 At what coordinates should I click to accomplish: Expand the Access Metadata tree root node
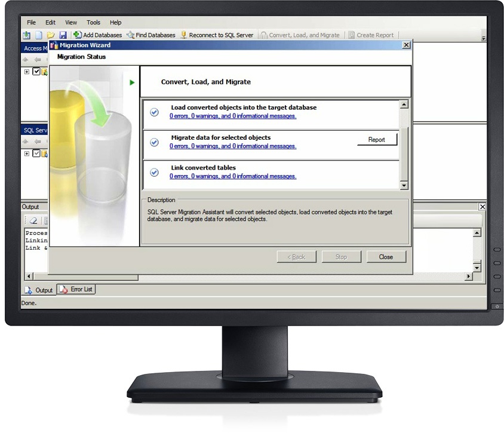pos(27,72)
